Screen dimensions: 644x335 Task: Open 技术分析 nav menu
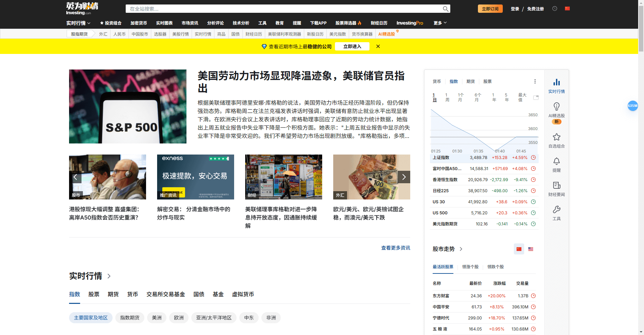(241, 23)
